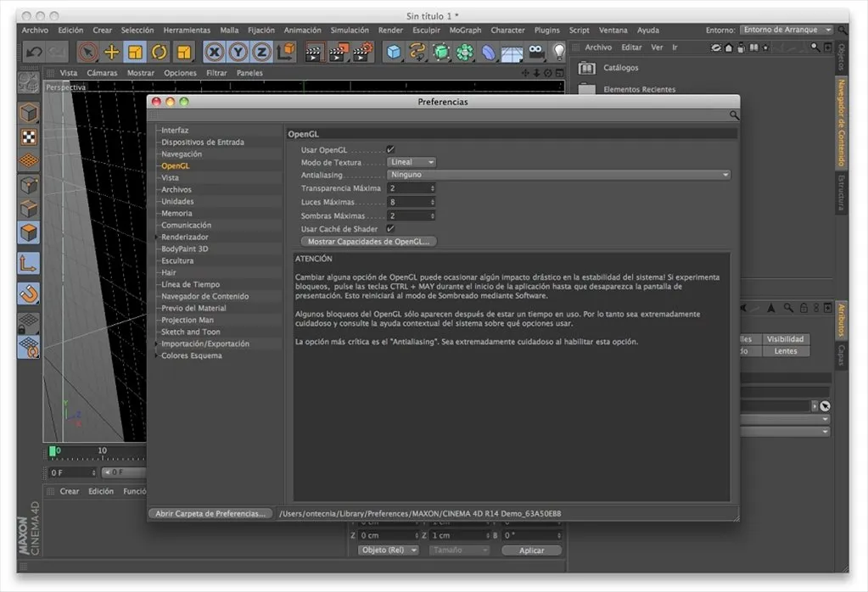Image resolution: width=868 pixels, height=592 pixels.
Task: Click Abrir Carpeta de Preferencias button
Action: pos(210,513)
